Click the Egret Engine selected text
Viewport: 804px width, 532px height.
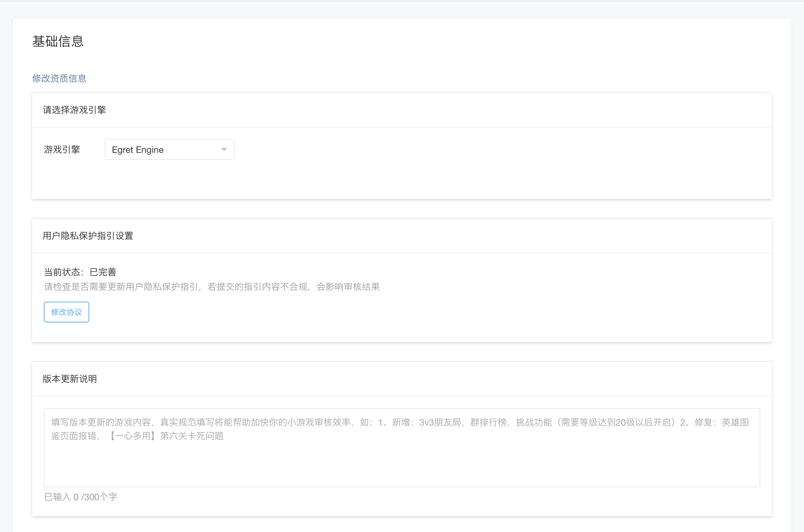coord(138,150)
